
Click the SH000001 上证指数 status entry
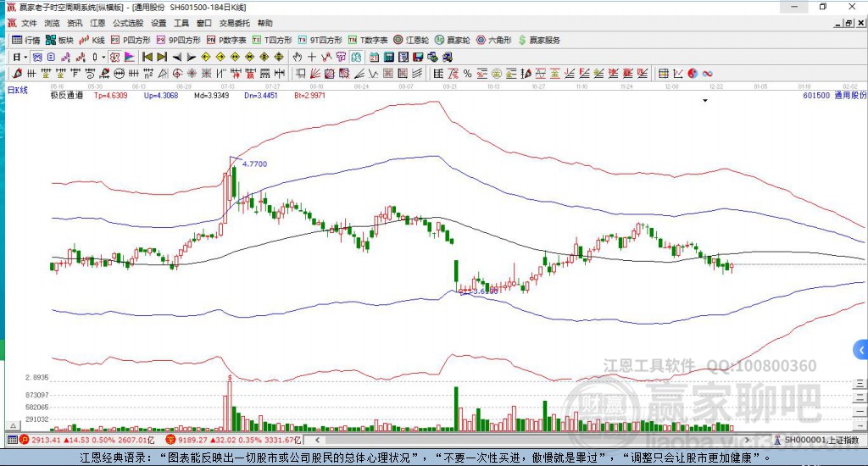[817, 440]
